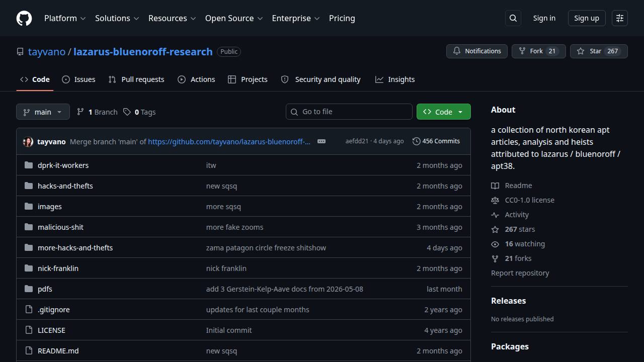Click the Go to file search field
The width and height of the screenshot is (644, 362).
click(x=349, y=112)
